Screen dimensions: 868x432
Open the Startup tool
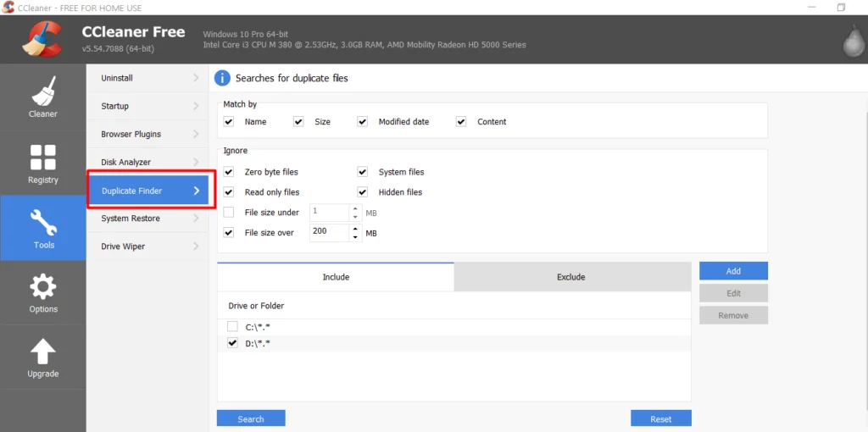pos(147,106)
